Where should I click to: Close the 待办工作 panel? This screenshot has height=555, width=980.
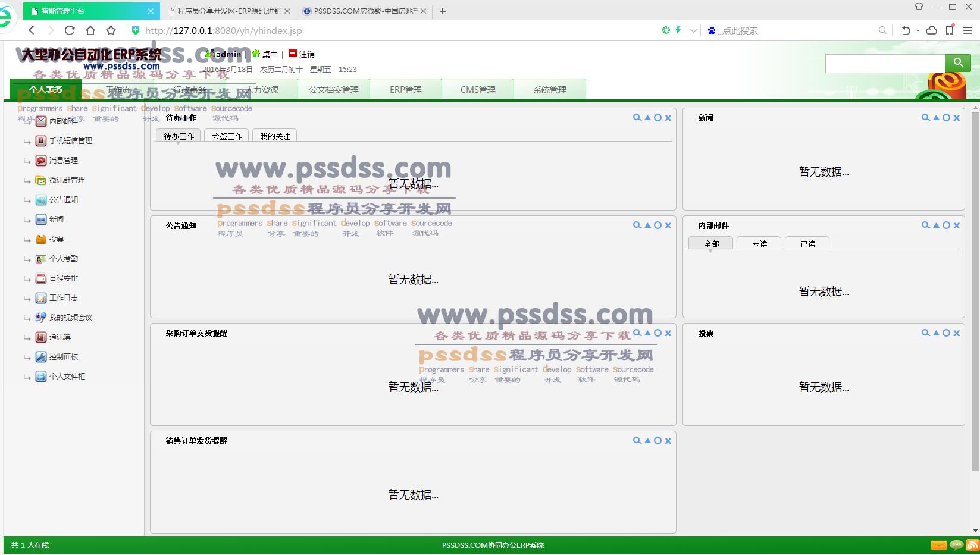click(x=668, y=118)
